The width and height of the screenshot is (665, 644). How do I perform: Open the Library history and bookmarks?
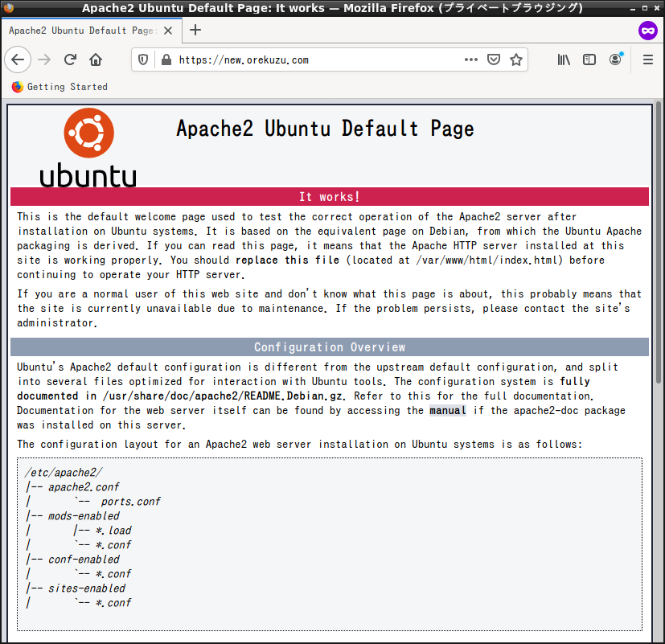(564, 59)
